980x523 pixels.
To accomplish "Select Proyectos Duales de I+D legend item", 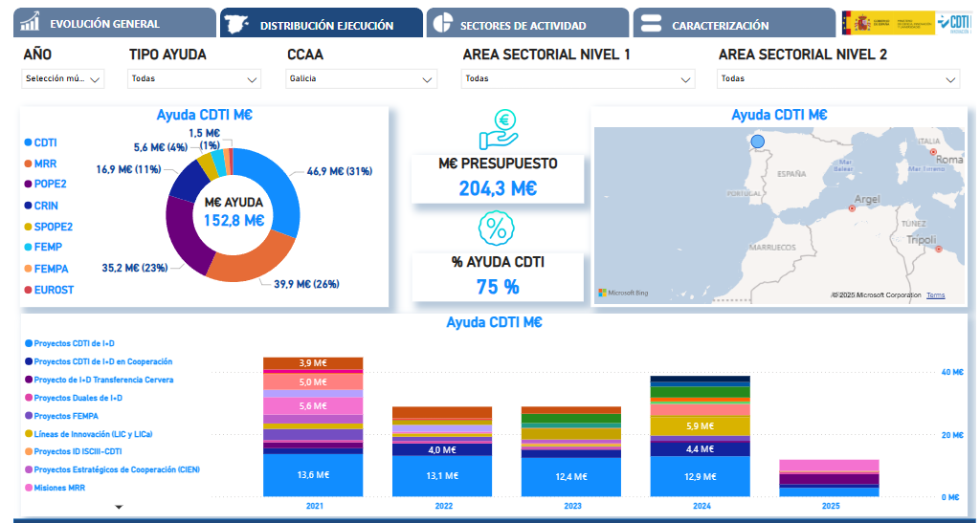I will coord(73,398).
